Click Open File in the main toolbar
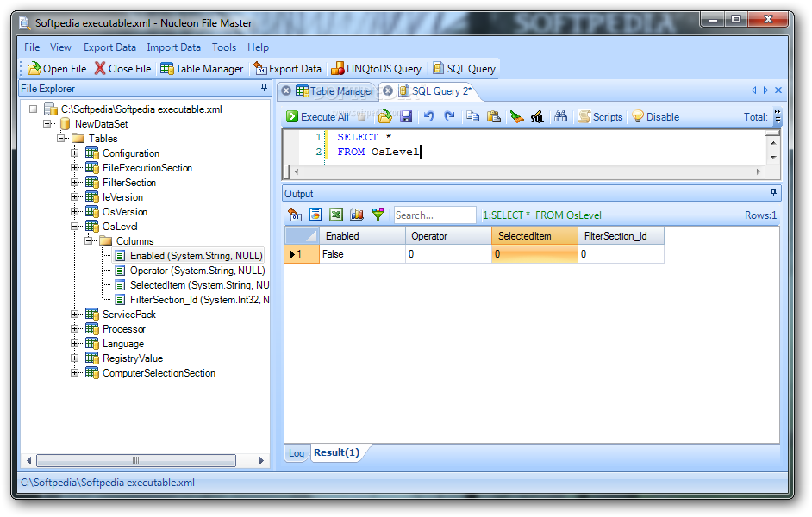The image size is (812, 517). pos(57,69)
